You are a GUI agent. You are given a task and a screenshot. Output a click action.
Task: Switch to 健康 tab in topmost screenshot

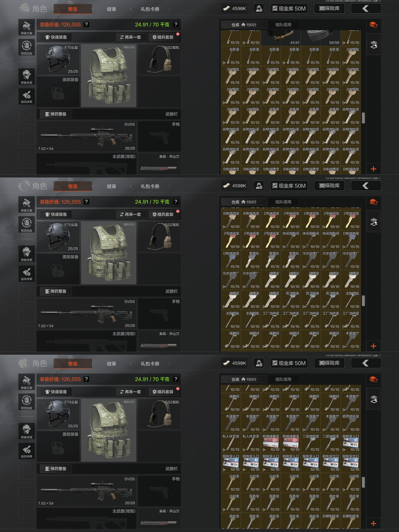click(111, 9)
